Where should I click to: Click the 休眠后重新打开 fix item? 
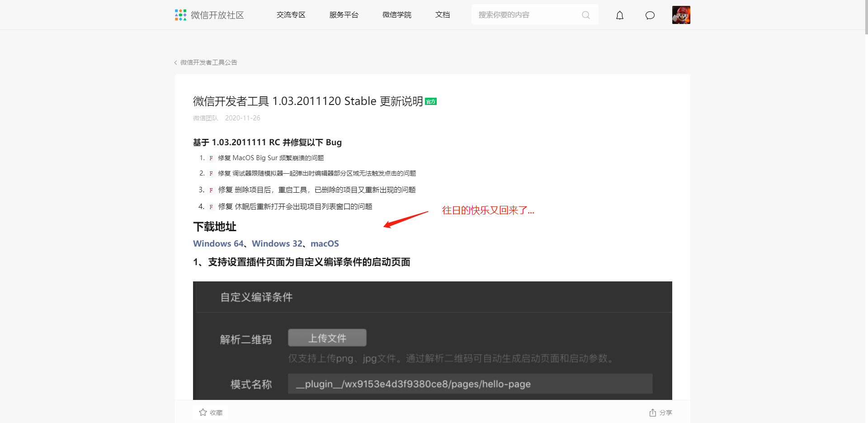click(x=295, y=206)
